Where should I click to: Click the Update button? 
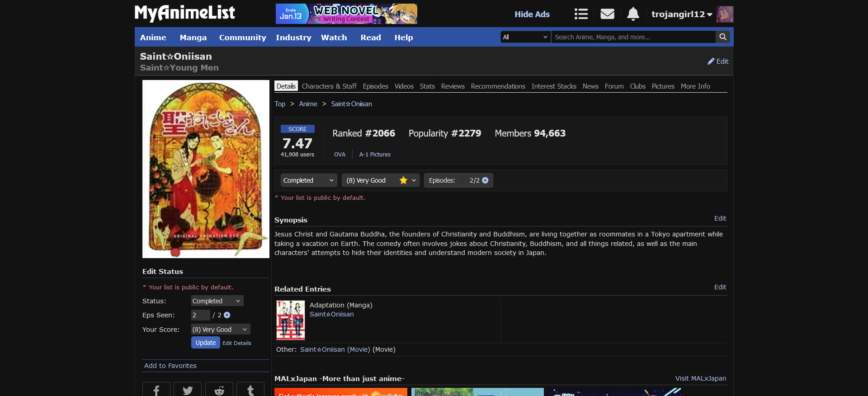pyautogui.click(x=206, y=343)
